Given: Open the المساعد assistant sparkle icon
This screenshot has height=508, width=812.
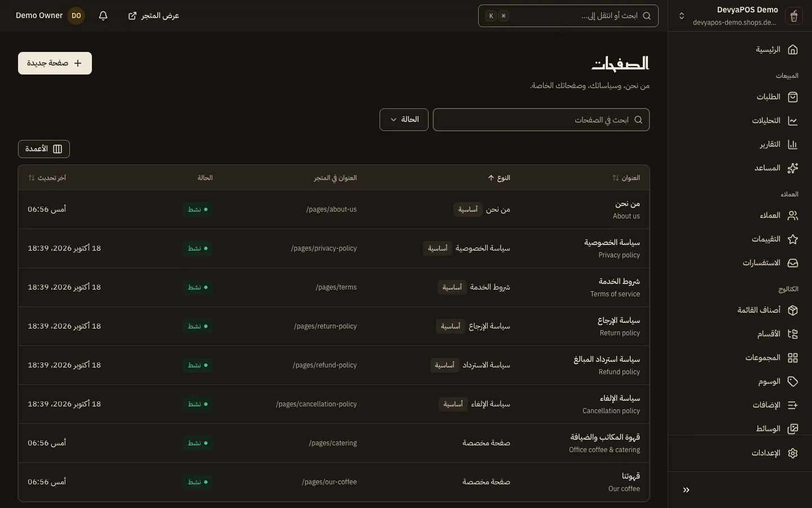Looking at the screenshot, I should [792, 168].
